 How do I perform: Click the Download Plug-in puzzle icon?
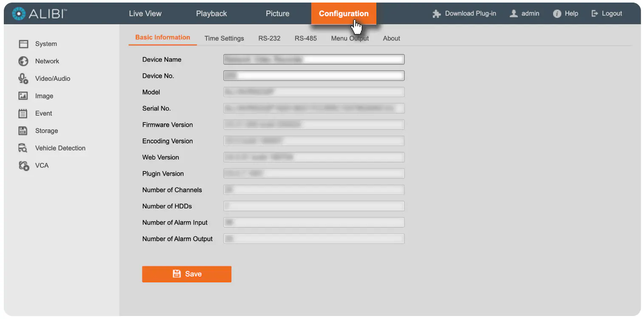437,14
